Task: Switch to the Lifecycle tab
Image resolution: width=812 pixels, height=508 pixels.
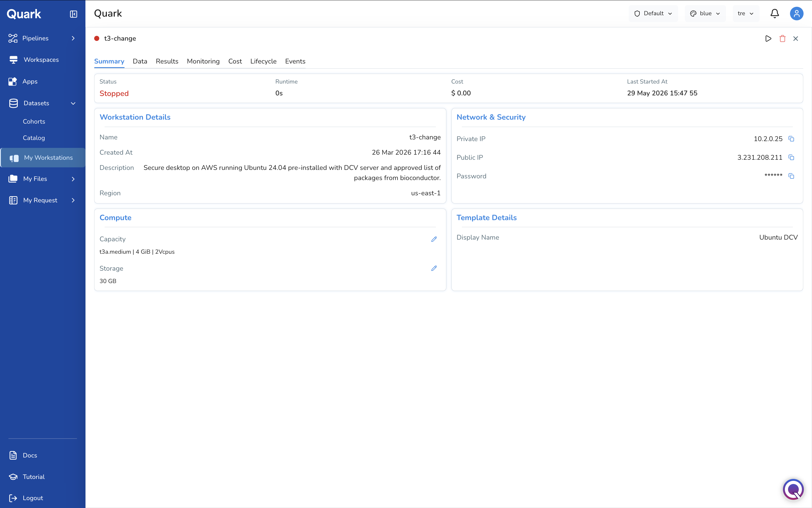Action: pos(263,61)
